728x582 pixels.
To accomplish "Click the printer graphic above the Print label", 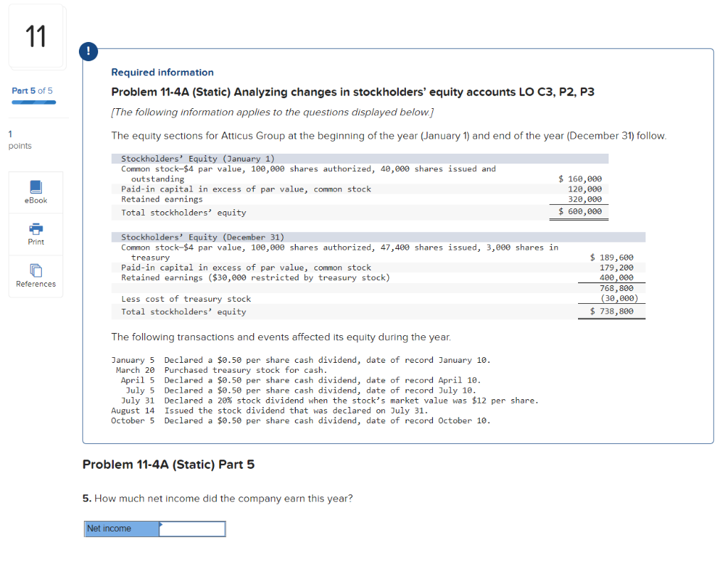I will point(36,228).
